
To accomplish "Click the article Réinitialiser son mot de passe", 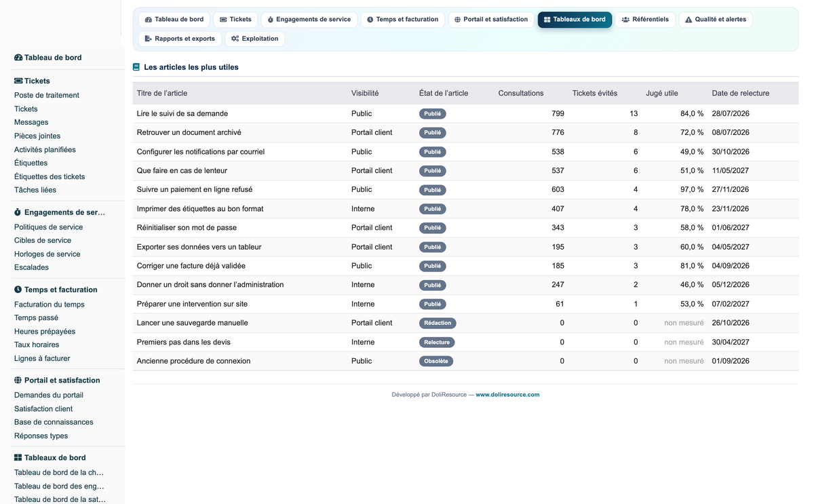I will point(187,228).
